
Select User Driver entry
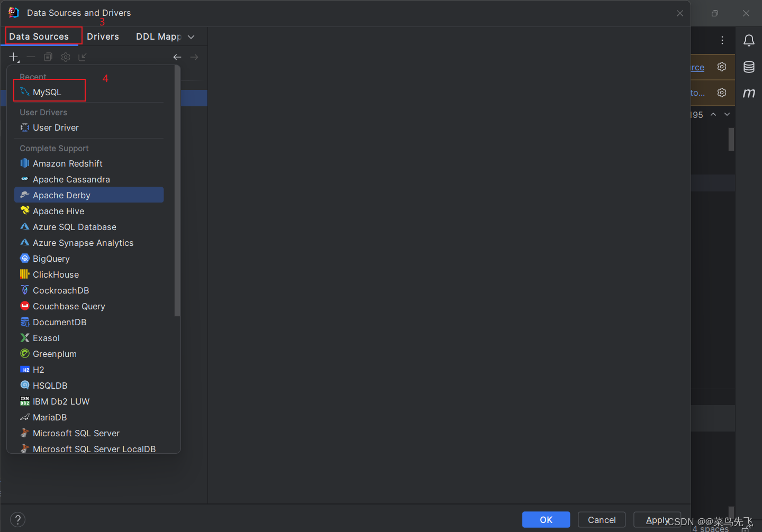click(x=89, y=127)
